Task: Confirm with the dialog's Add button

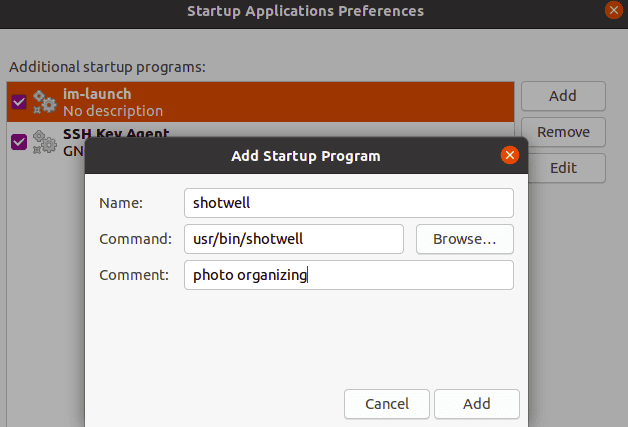Action: 476,404
